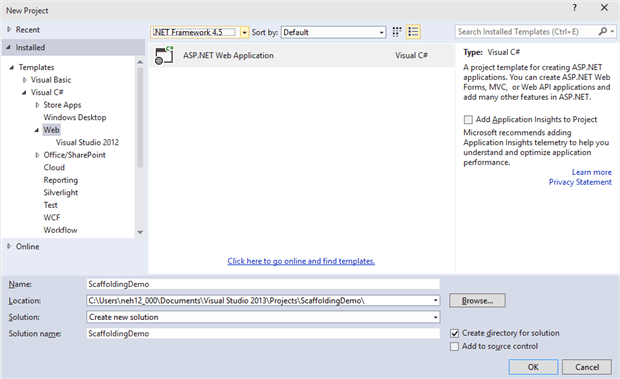
Task: Select the Silverlight template category
Action: [60, 192]
